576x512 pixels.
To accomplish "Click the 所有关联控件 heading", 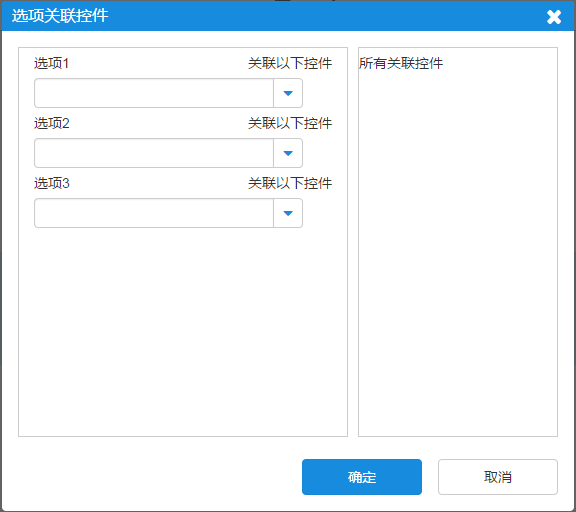I will (401, 63).
